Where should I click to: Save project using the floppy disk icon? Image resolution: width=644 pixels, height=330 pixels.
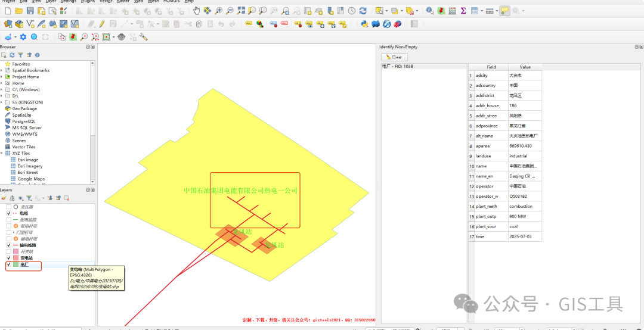click(x=30, y=11)
